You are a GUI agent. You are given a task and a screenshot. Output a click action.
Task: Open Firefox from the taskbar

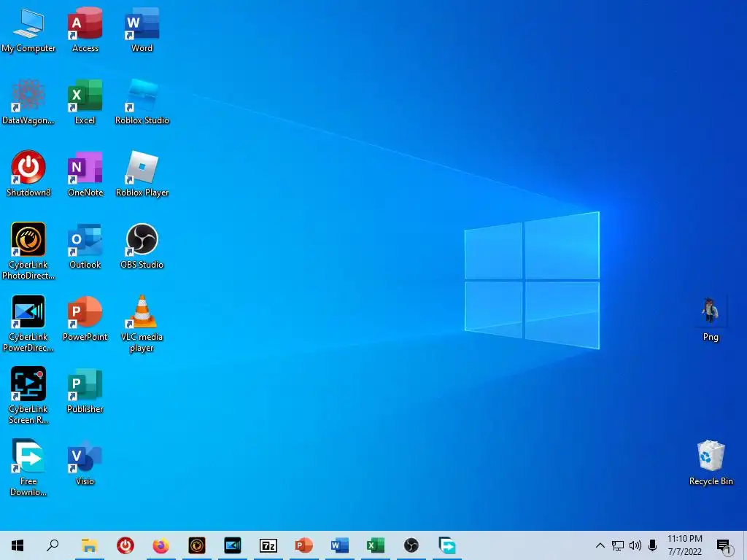click(161, 545)
